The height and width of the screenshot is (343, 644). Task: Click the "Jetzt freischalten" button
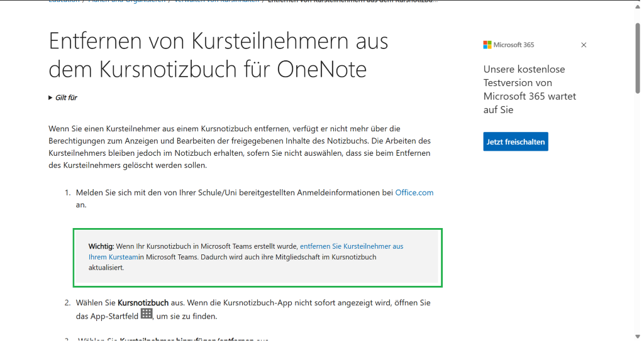coord(516,141)
